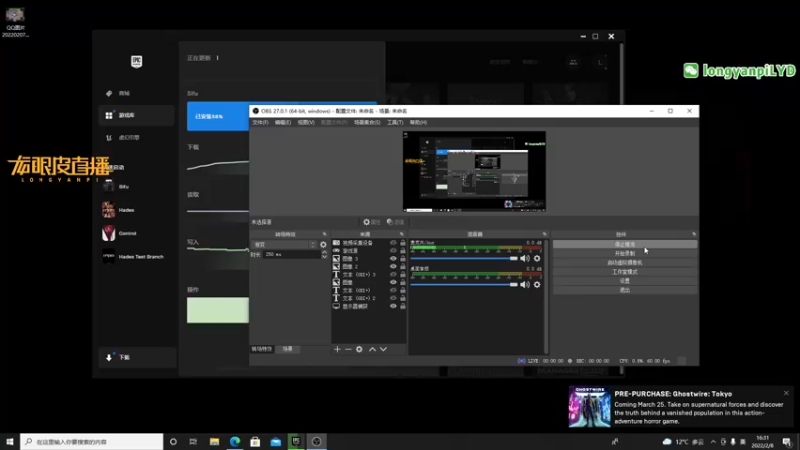Hide the 显示器捕获 source
Image resolution: width=800 pixels, height=450 pixels.
click(x=393, y=306)
